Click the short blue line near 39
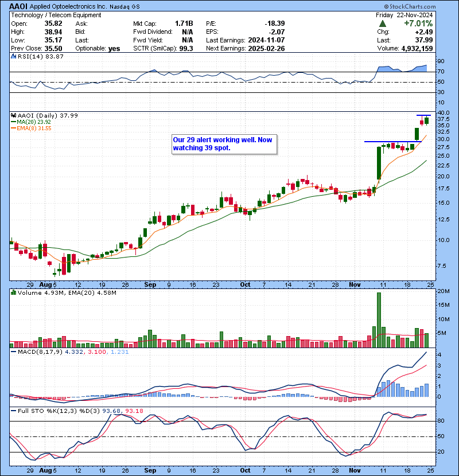Screen dimensions: 459x476 pos(423,115)
